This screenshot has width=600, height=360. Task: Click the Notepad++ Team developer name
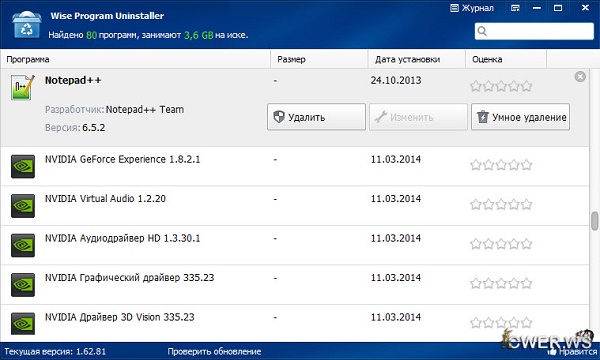click(145, 109)
